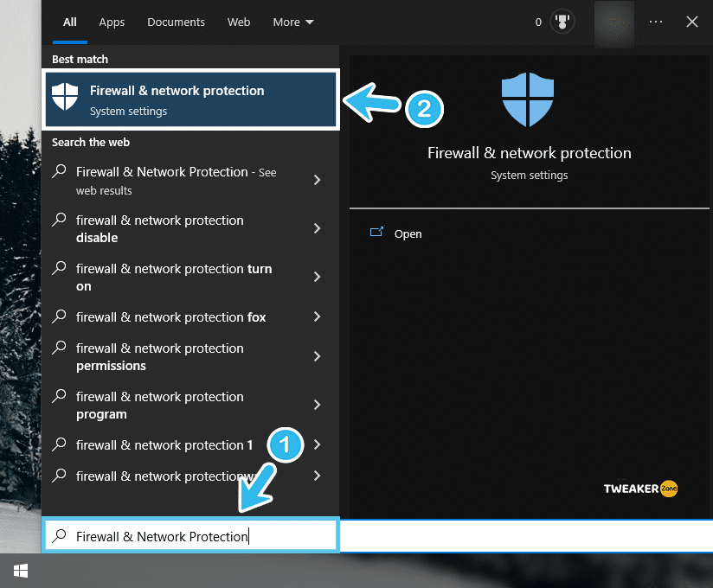The width and height of the screenshot is (713, 588).
Task: Click Open in the preview pane
Action: (408, 234)
